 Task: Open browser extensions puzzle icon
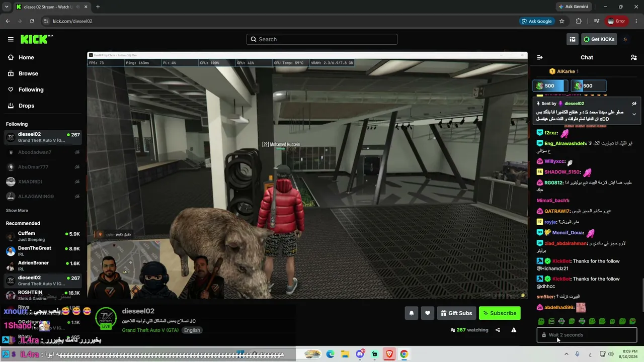579,21
